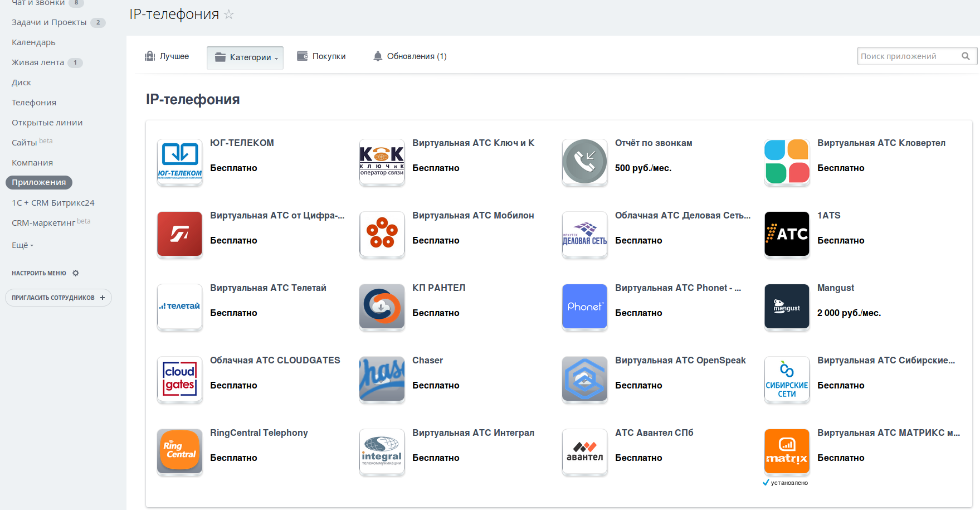Screen dimensions: 980x510
Task: Open the Отчёт по звонкам phone icon
Action: (584, 162)
